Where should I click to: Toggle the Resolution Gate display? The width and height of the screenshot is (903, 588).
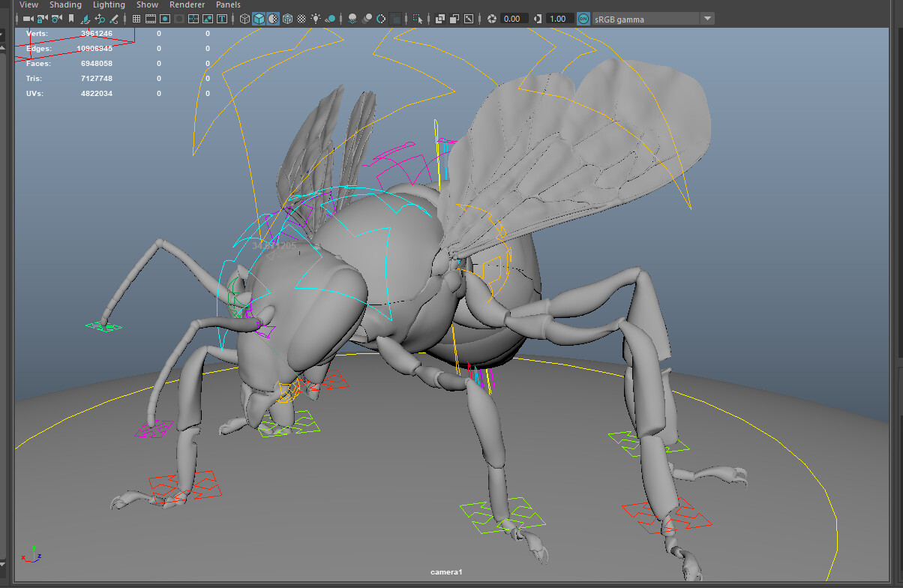(x=165, y=19)
